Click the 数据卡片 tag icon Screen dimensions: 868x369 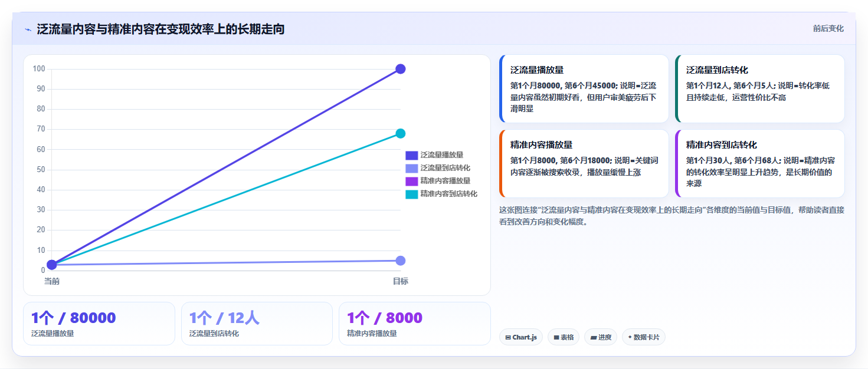tap(630, 337)
